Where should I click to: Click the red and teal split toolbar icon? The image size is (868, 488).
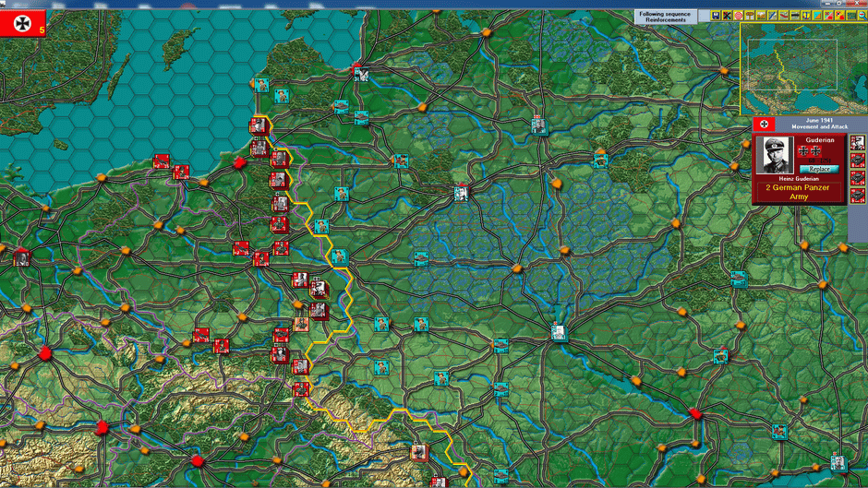[x=829, y=16]
